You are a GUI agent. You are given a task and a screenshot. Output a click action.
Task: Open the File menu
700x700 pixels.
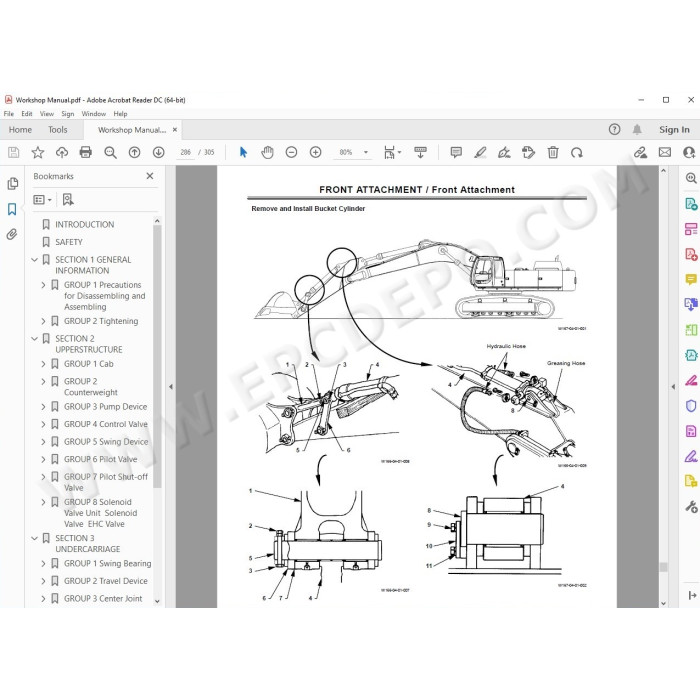pos(8,114)
